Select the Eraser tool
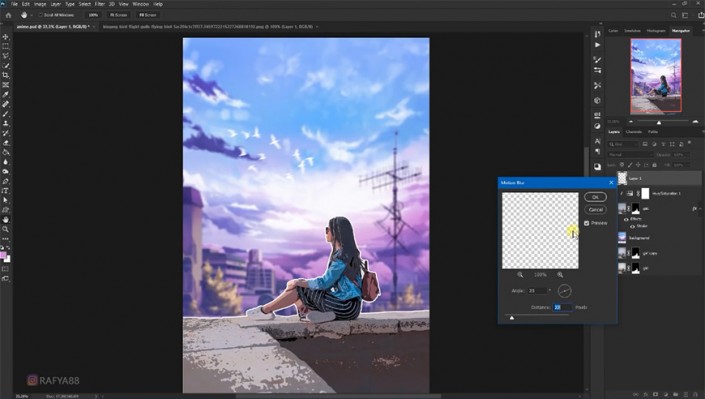Viewport: 705px width, 399px height. click(x=5, y=143)
